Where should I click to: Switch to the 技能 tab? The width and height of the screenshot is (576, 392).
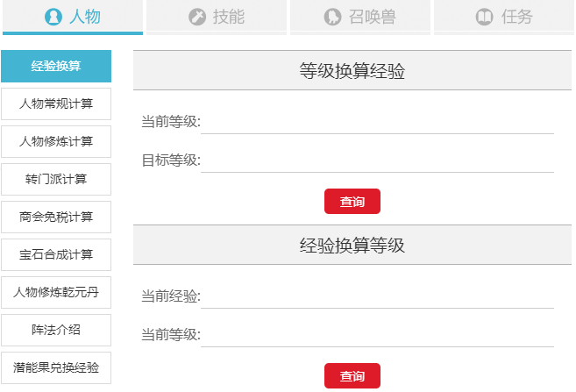[x=217, y=17]
